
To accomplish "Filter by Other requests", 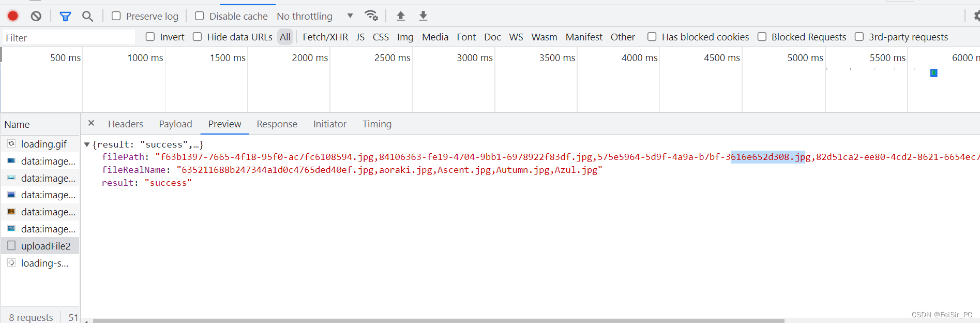I will point(623,37).
